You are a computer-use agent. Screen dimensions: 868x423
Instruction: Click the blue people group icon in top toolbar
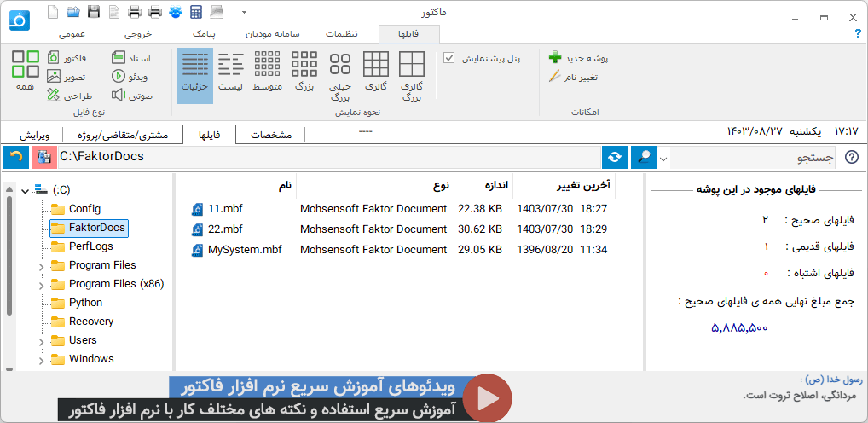(175, 11)
